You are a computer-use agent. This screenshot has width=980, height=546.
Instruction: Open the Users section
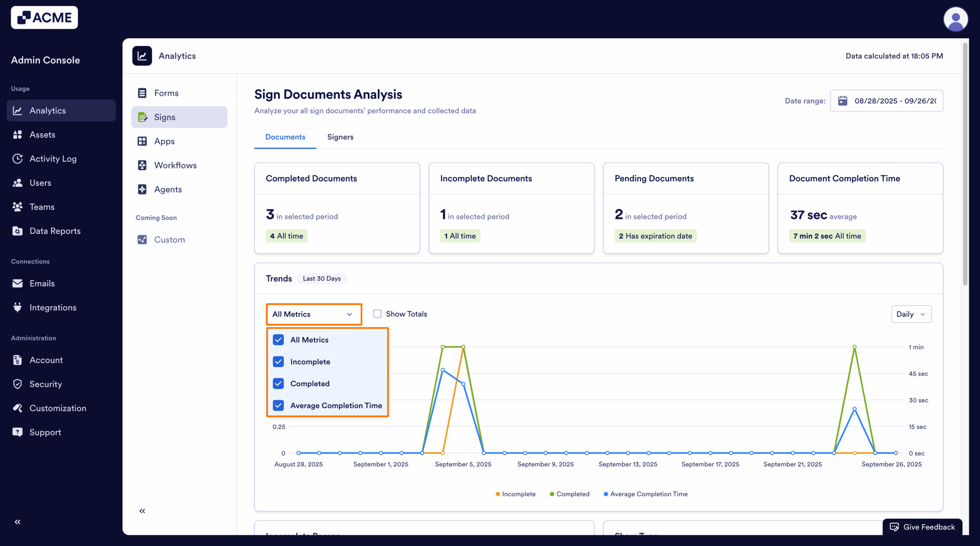click(x=40, y=183)
